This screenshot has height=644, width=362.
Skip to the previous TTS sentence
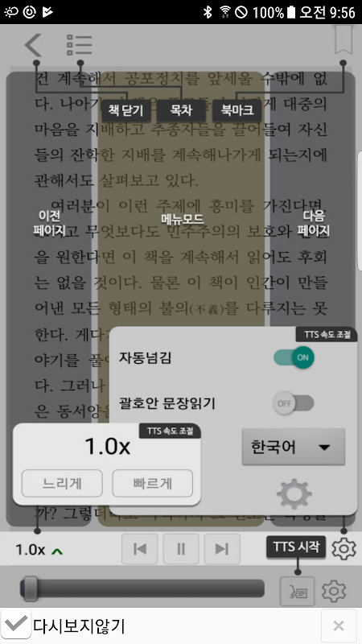140,549
